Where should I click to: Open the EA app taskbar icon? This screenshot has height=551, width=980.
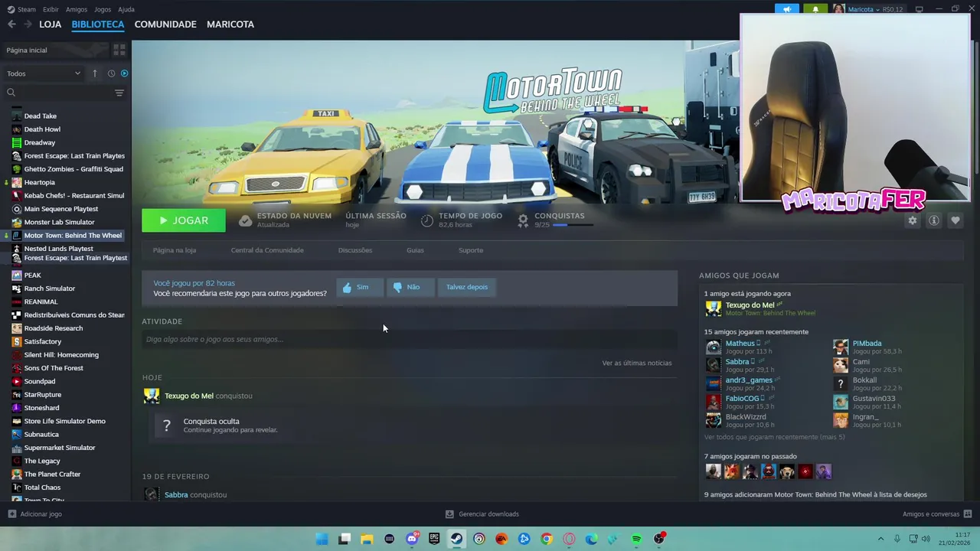pyautogui.click(x=501, y=539)
